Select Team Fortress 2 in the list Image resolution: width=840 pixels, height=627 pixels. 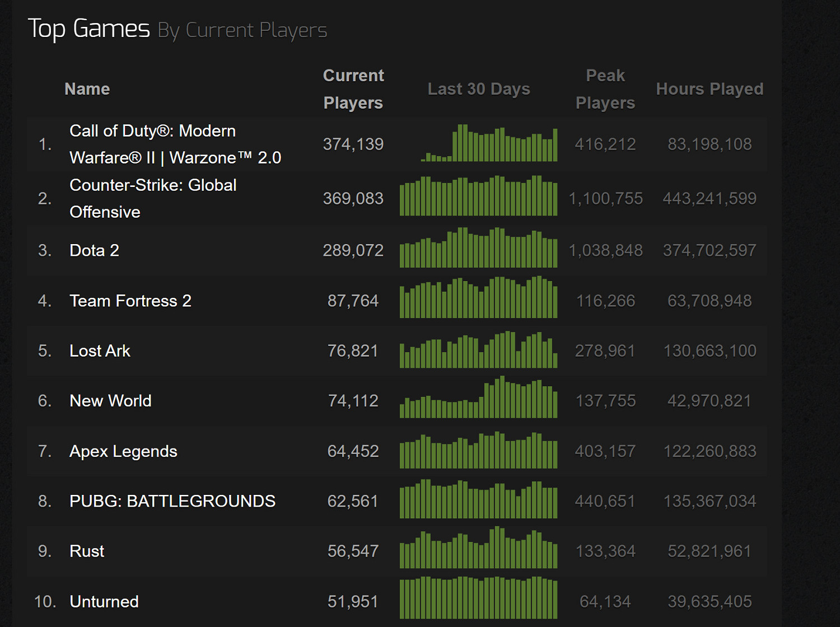pos(130,301)
